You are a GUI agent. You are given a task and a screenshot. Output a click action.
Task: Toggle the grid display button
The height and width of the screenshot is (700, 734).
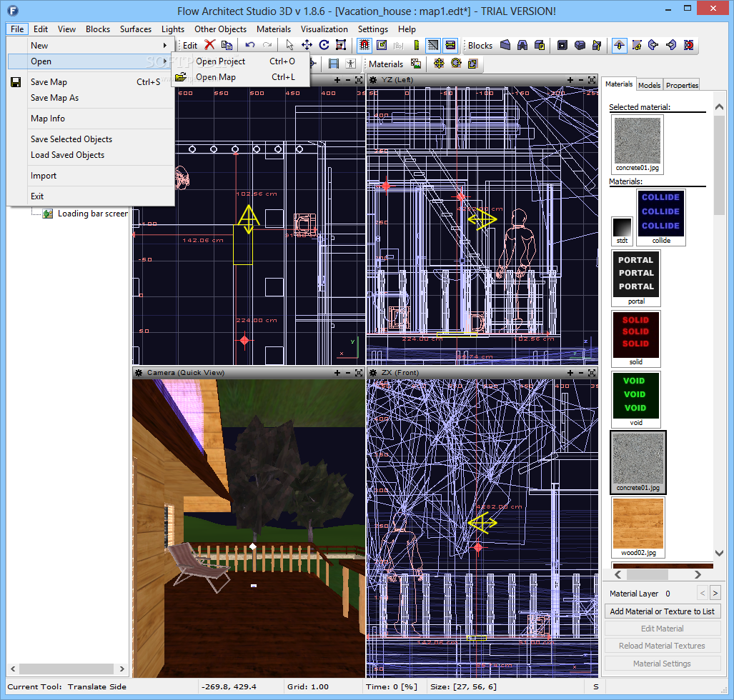pos(433,45)
